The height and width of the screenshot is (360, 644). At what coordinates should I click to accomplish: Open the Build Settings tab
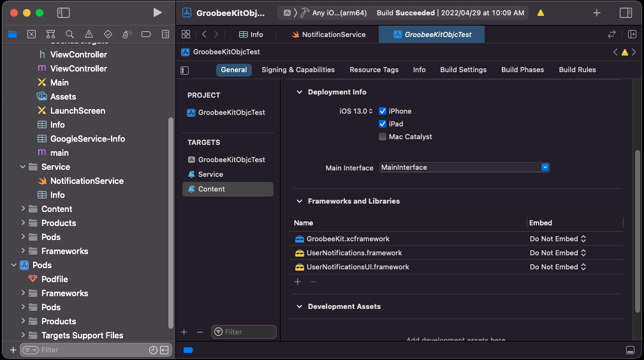tap(464, 70)
